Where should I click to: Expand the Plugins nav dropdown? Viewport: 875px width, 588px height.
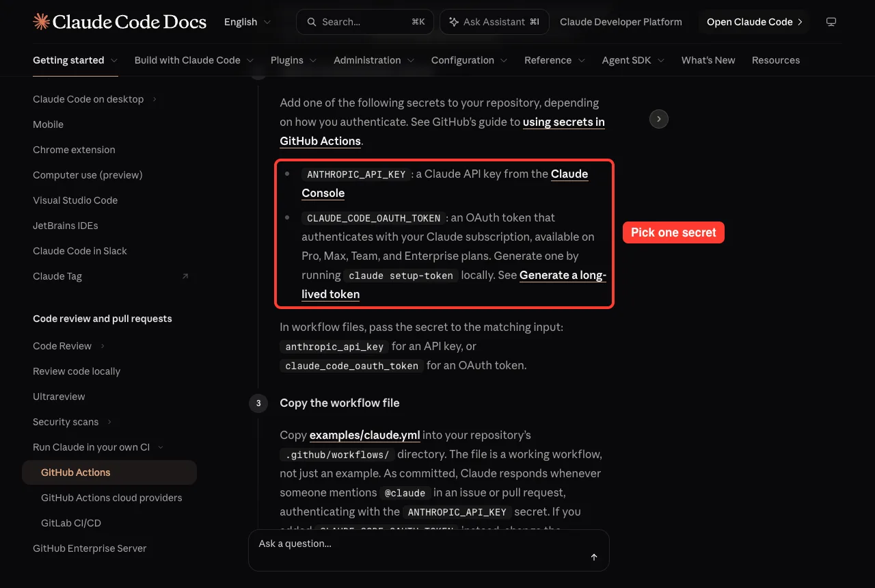point(294,60)
